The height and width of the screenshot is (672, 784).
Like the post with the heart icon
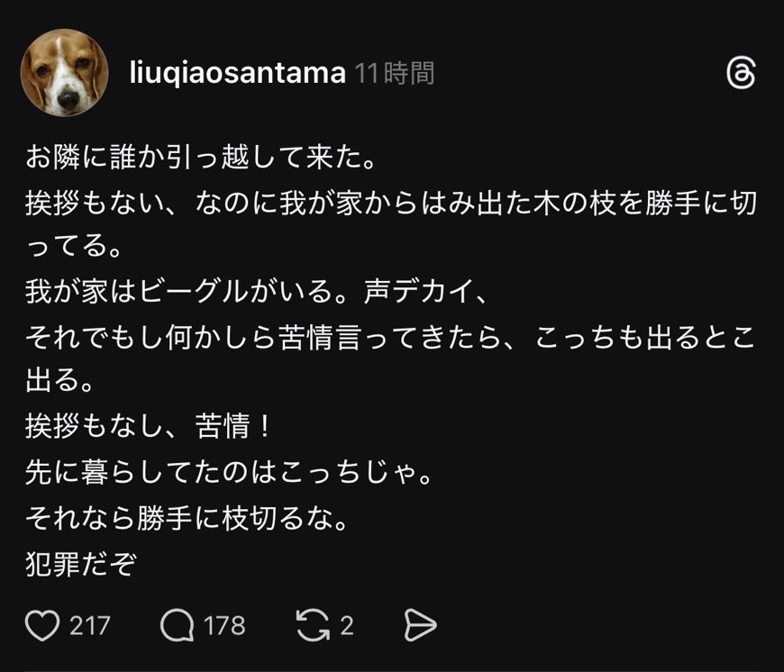pos(44,624)
